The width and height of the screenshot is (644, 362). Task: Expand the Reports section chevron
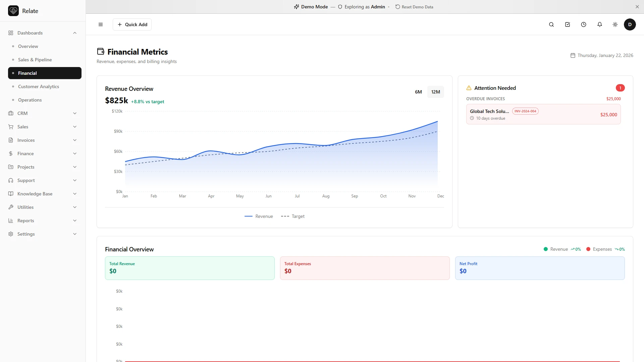click(x=75, y=221)
